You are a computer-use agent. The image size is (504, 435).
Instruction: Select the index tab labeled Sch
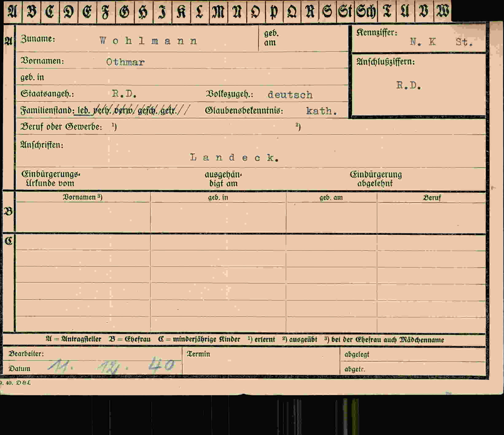[x=366, y=12]
